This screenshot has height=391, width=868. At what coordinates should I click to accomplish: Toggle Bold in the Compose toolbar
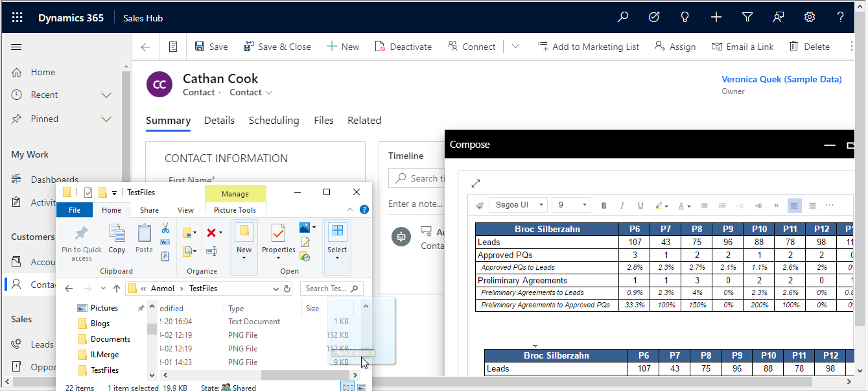point(604,206)
